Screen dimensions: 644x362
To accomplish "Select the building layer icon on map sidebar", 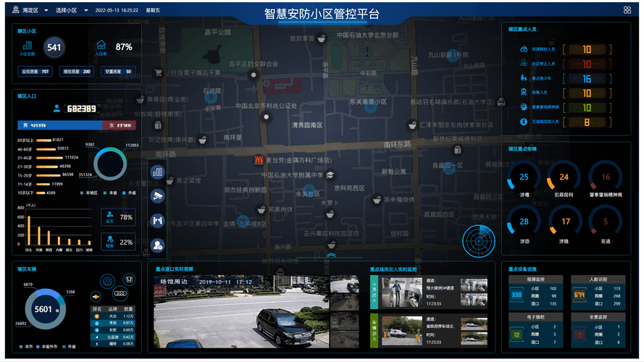I will 157,172.
